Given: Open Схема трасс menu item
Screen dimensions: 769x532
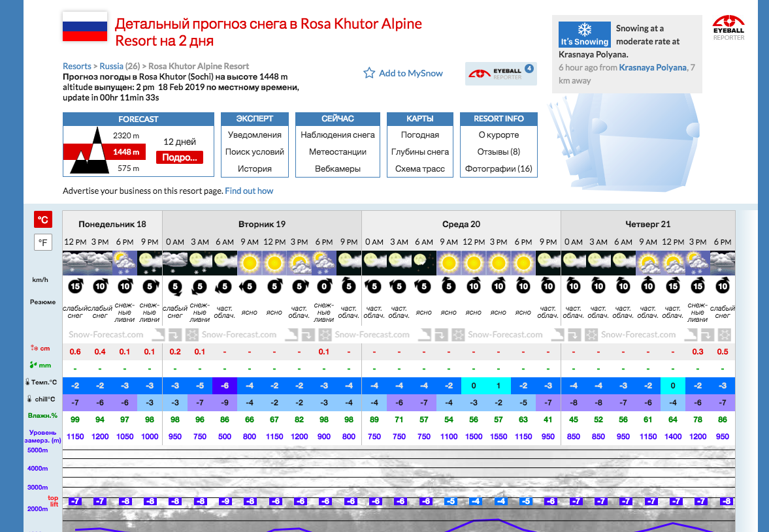Looking at the screenshot, I should (x=420, y=168).
